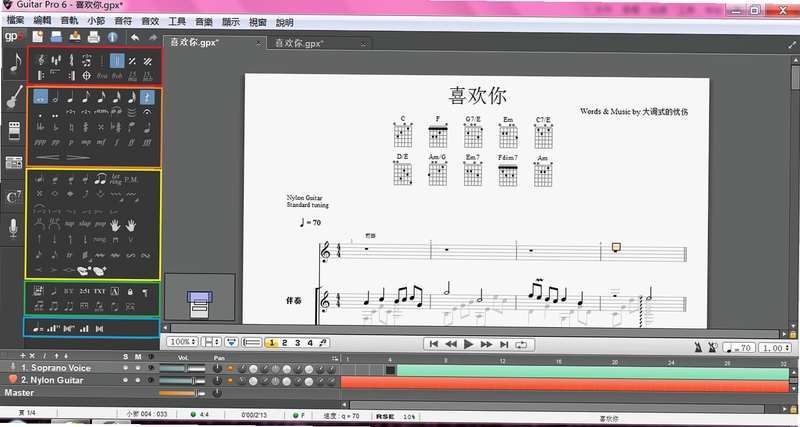
Task: Toggle mute for Soprano Voice track
Action: pos(138,367)
